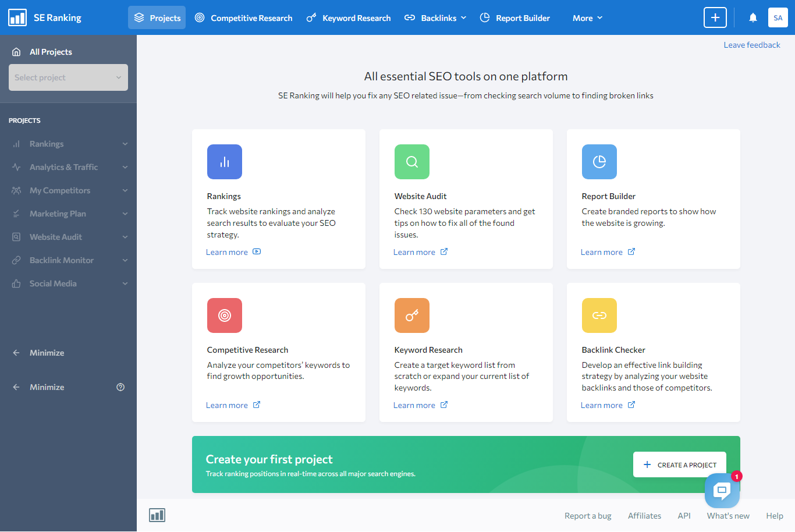
Task: Open the Affiliates footer link
Action: 644,516
